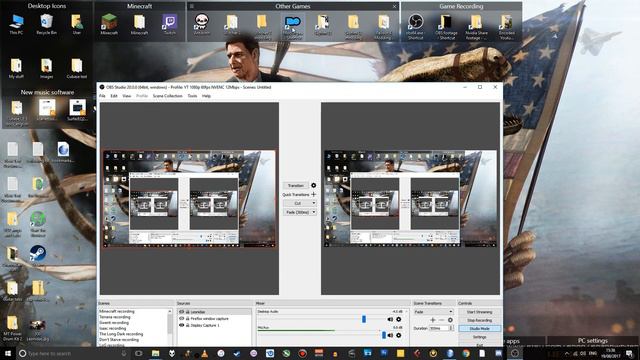Click the Transition button between previews

coord(296,185)
